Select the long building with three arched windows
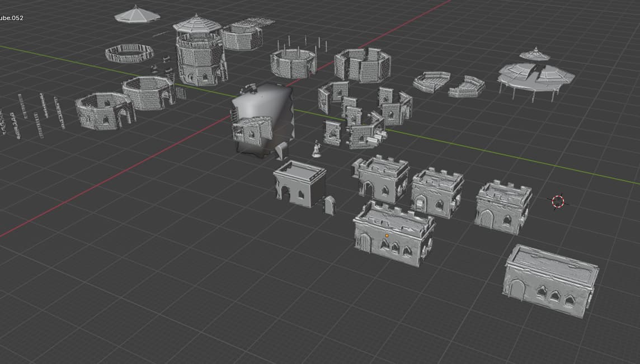This screenshot has height=364, width=640. click(550, 281)
